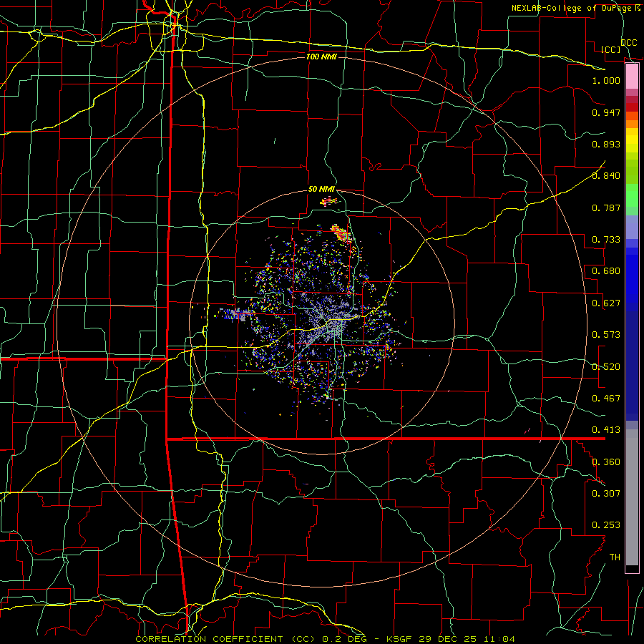Pick the lavender band of the color bar
The image size is (644, 644).
pyautogui.click(x=632, y=228)
